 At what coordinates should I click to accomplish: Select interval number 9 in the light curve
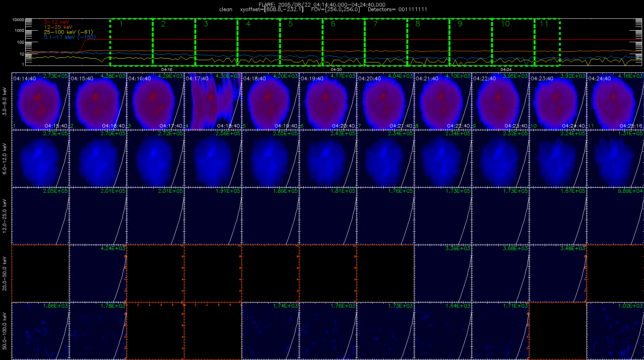[471, 42]
